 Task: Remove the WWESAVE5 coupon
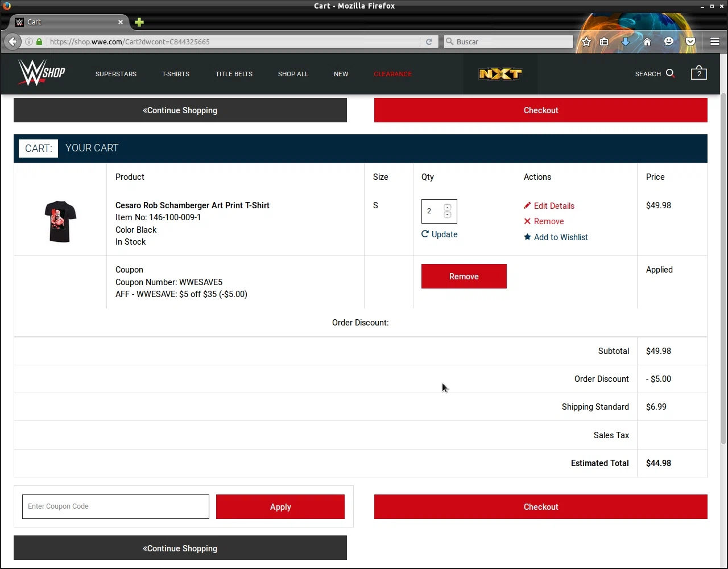[x=464, y=276]
